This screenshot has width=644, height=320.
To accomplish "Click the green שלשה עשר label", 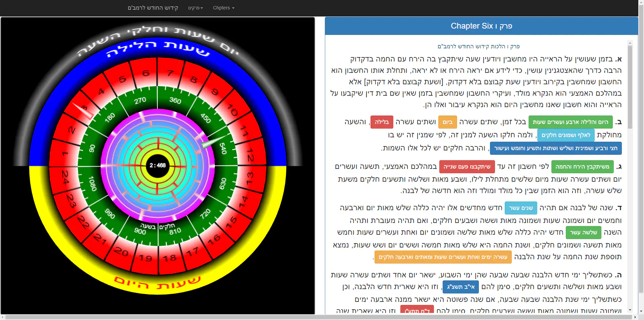I will [x=583, y=232].
